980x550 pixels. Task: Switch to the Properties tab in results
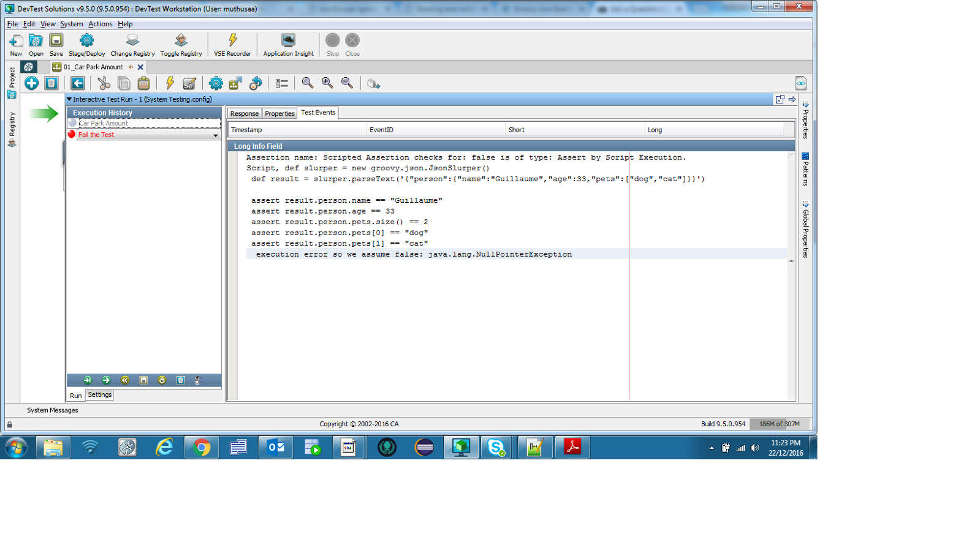279,113
